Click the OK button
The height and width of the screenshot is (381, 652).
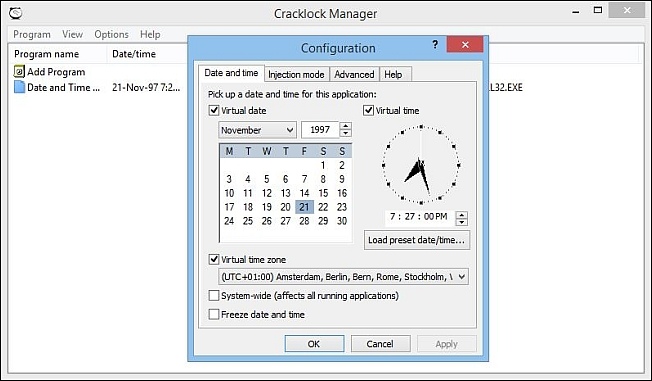314,344
